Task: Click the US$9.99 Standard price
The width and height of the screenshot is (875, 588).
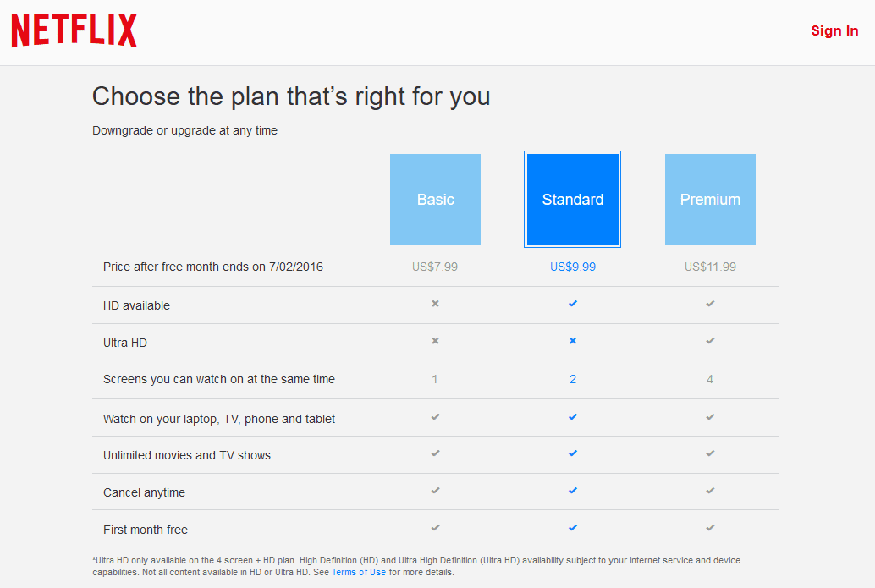Action: click(x=573, y=267)
